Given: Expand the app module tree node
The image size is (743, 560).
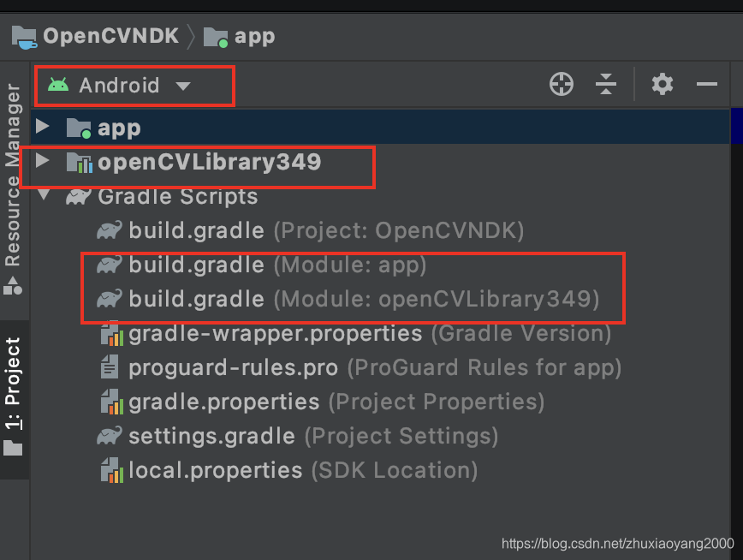Looking at the screenshot, I should tap(43, 126).
